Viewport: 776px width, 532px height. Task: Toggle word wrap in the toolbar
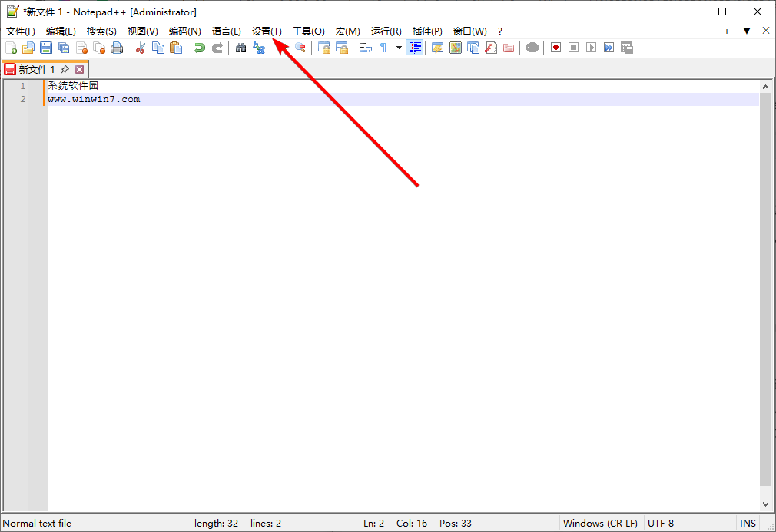[x=366, y=48]
